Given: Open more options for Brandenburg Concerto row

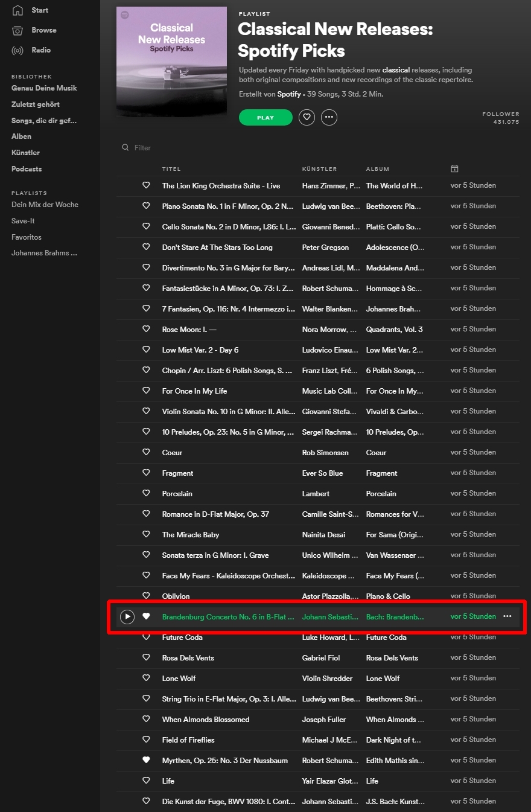Looking at the screenshot, I should [507, 616].
